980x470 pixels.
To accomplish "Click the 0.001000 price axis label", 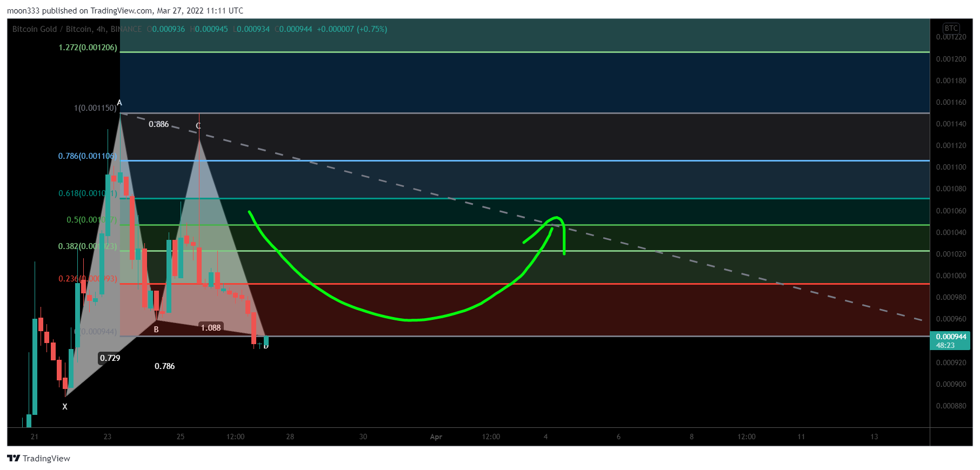I will click(x=951, y=276).
